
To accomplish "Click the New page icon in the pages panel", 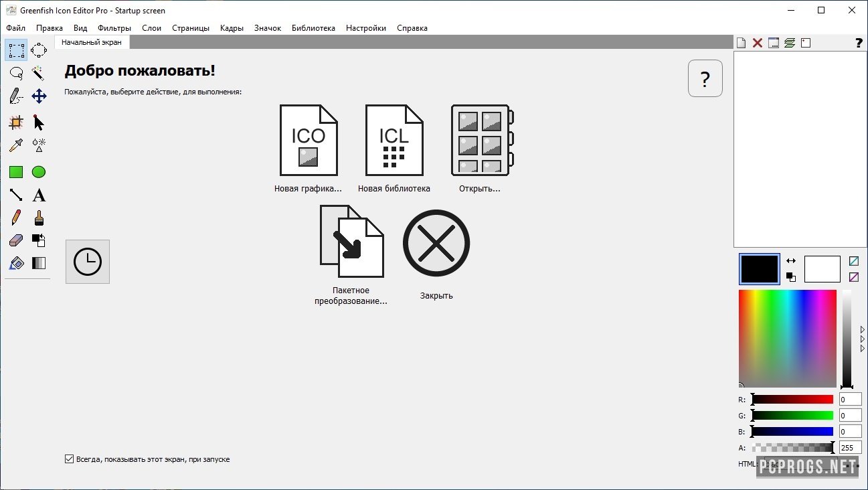I will pyautogui.click(x=742, y=43).
